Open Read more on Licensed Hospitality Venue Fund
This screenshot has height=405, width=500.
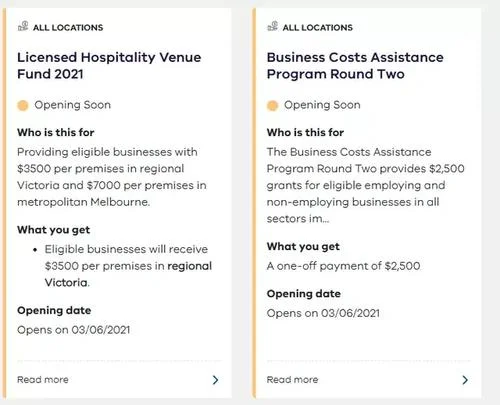43,380
